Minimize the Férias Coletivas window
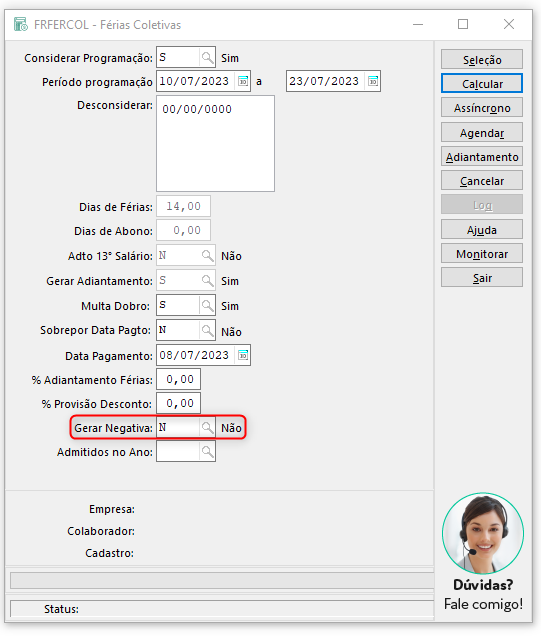 418,24
